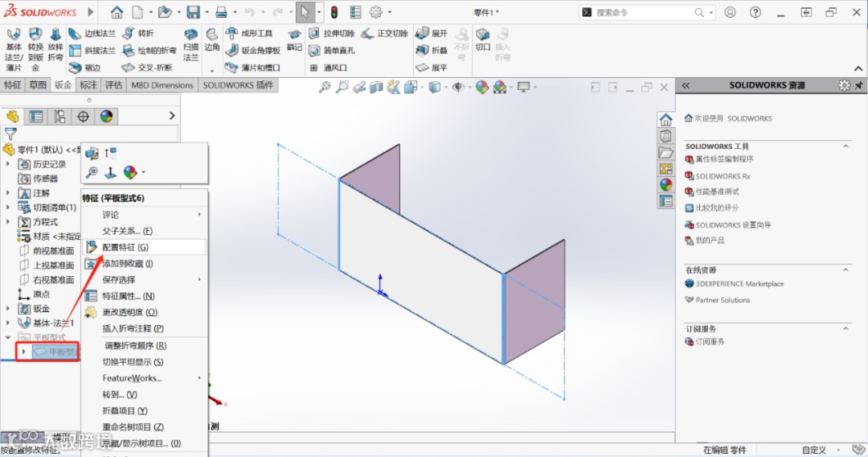Click the Jog (转折) tool
This screenshot has height=457, width=868.
click(138, 33)
